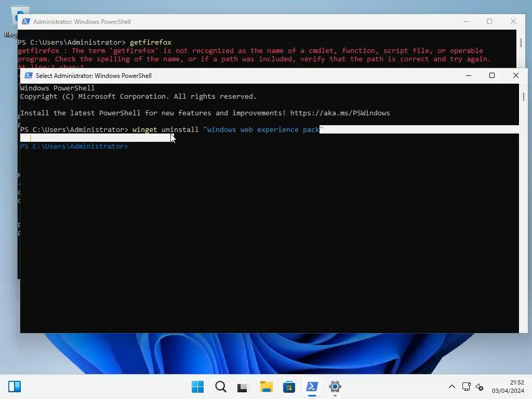
Task: Minimize the Select Administrator PowerShell window
Action: pyautogui.click(x=469, y=75)
